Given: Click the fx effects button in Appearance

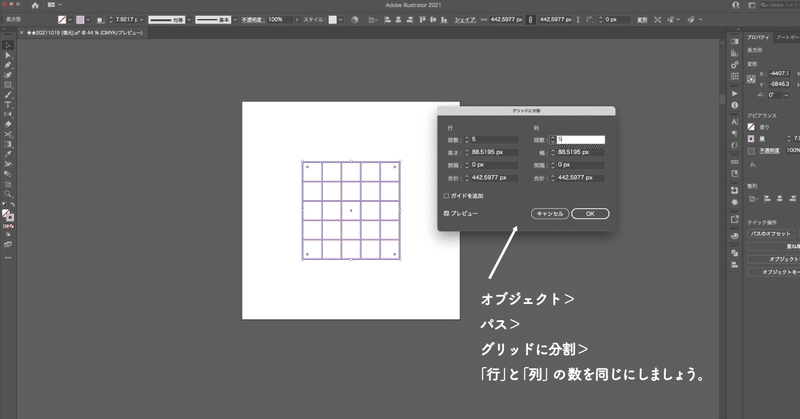Looking at the screenshot, I should pyautogui.click(x=753, y=165).
